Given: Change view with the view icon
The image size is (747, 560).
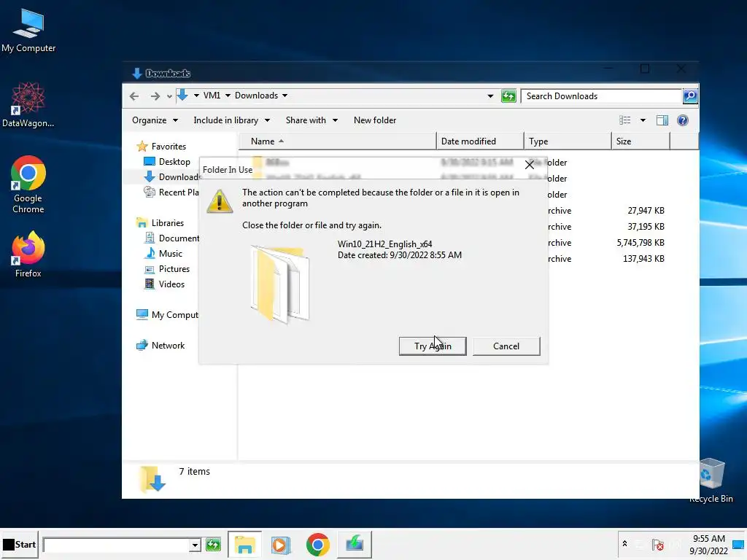Looking at the screenshot, I should tap(624, 120).
